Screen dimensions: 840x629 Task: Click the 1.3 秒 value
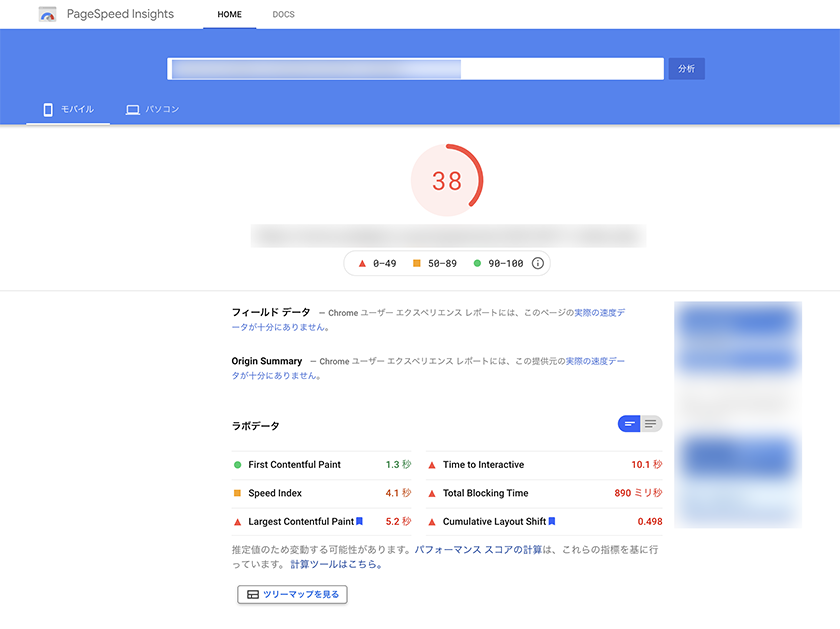398,465
